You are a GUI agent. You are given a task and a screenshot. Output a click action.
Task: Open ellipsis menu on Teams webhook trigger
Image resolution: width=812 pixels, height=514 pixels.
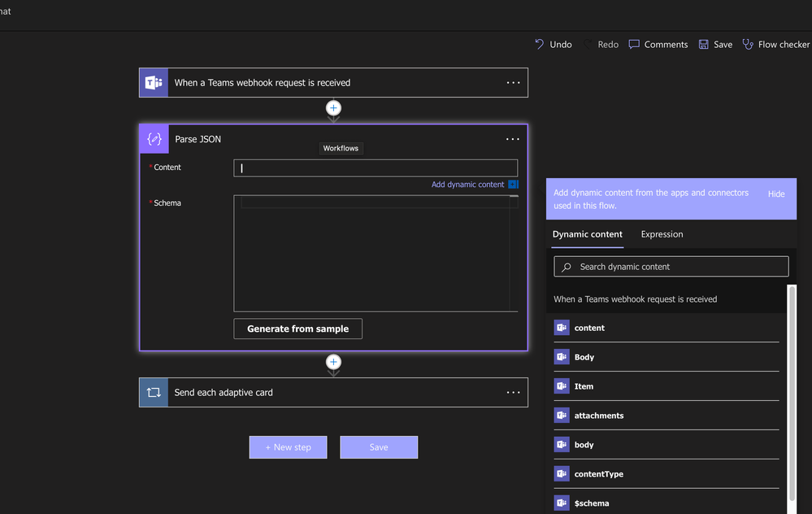coord(513,83)
